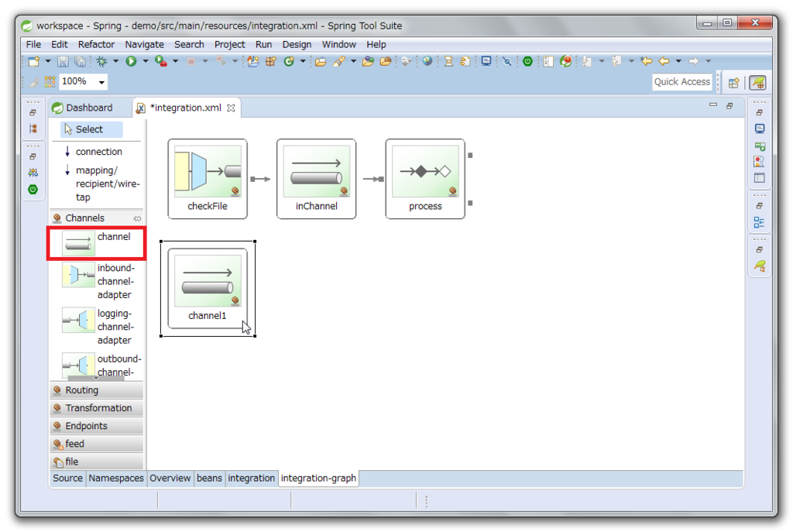Viewport: 793px width, 532px height.
Task: Open the zoom 100% dropdown
Action: [x=101, y=82]
